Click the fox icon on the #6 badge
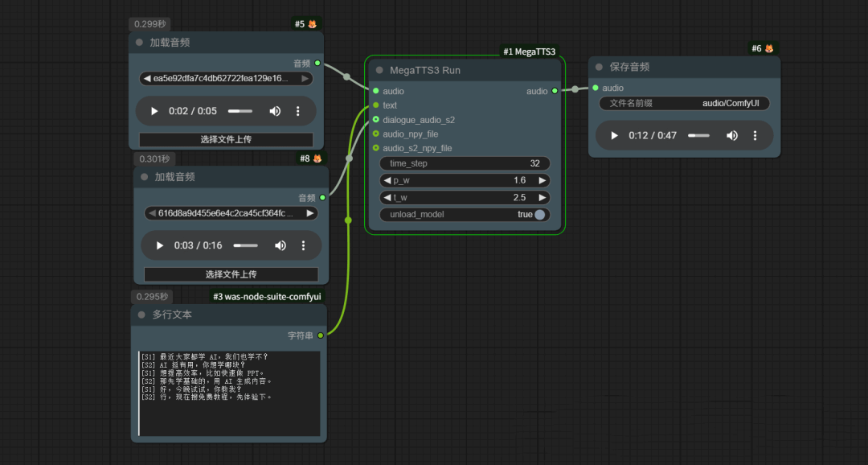Image resolution: width=868 pixels, height=465 pixels. [x=769, y=49]
